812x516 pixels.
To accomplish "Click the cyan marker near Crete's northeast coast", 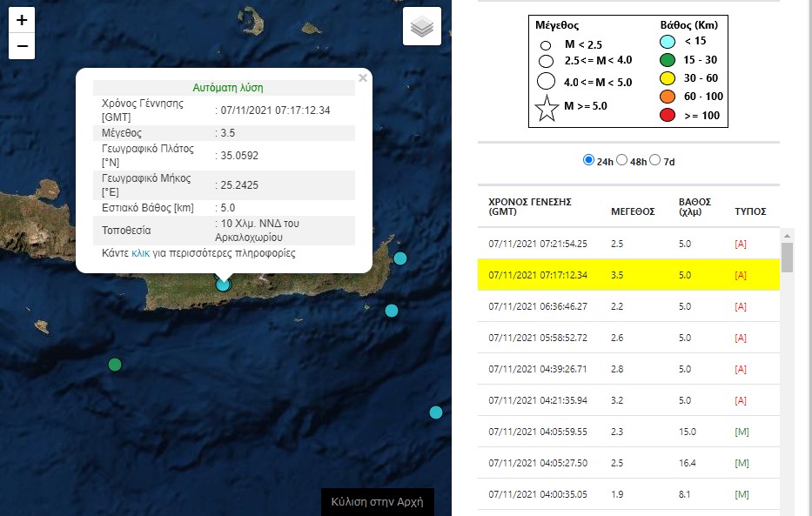I will pos(400,258).
